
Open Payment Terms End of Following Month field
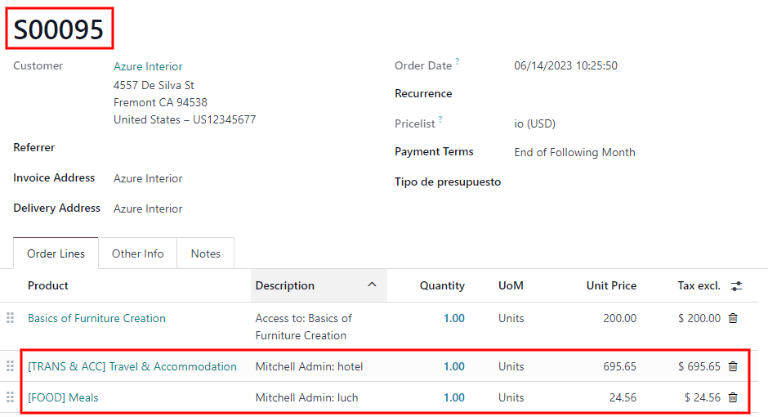pyautogui.click(x=574, y=153)
